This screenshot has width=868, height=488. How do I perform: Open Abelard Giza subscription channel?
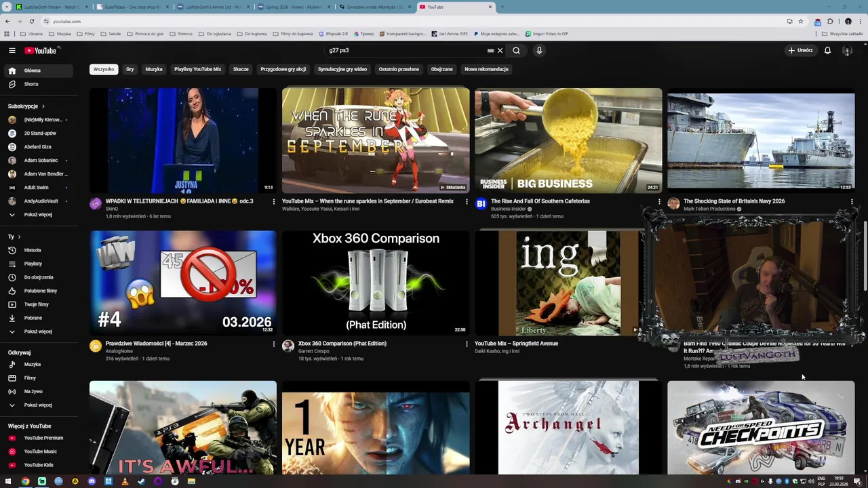pos(38,146)
